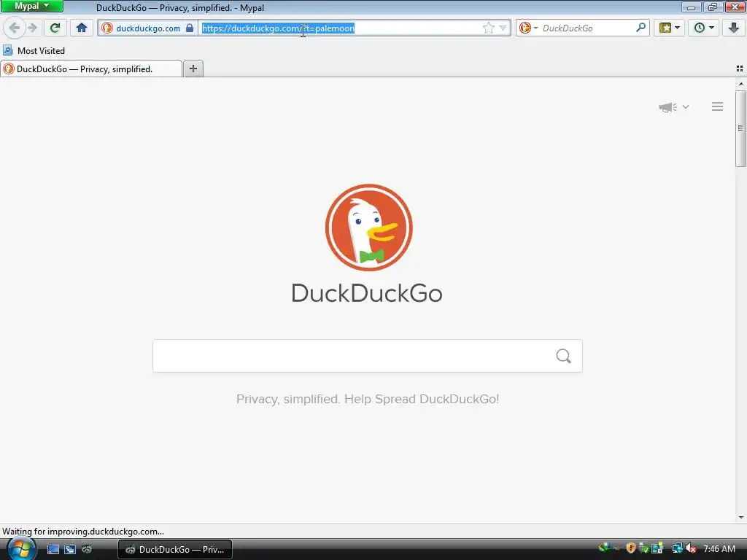Click the DuckDuckGo duck logo
This screenshot has height=560, width=747.
pyautogui.click(x=368, y=227)
